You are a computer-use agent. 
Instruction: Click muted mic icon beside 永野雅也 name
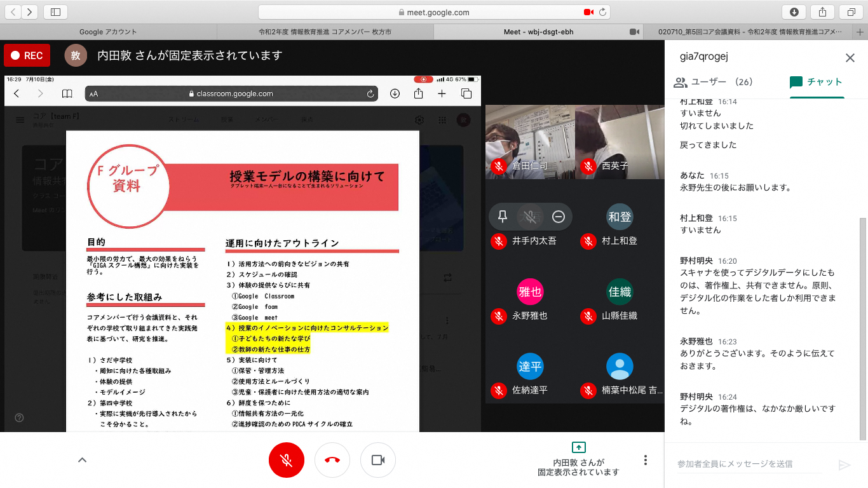(x=499, y=316)
